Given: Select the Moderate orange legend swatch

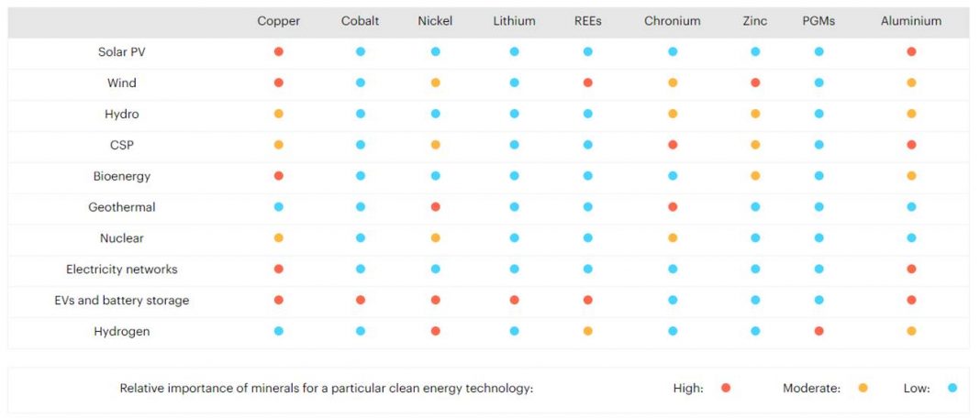Looking at the screenshot, I should pyautogui.click(x=863, y=388).
